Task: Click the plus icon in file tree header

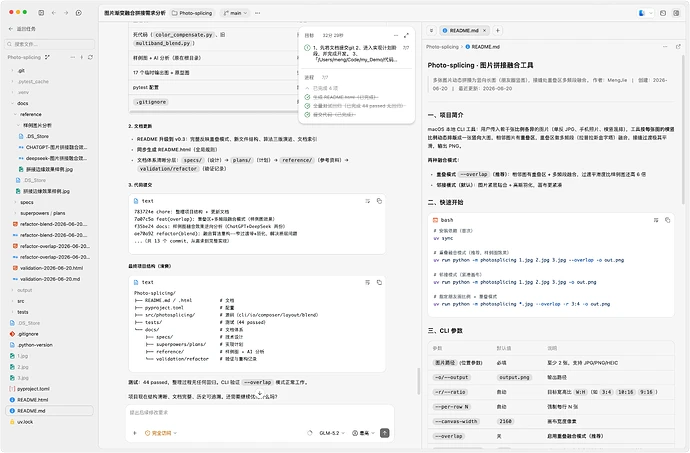Action: coord(81,57)
